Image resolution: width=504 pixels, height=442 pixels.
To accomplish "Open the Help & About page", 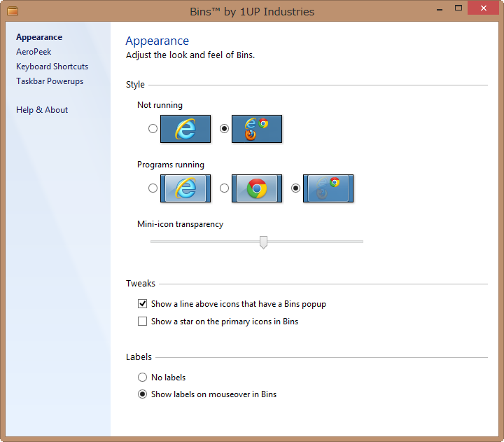I will tap(42, 110).
